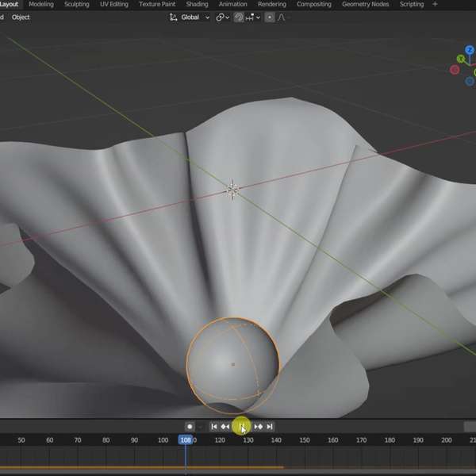Add a new workspace with the plus icon
Viewport: 476px width, 476px height.
[435, 4]
